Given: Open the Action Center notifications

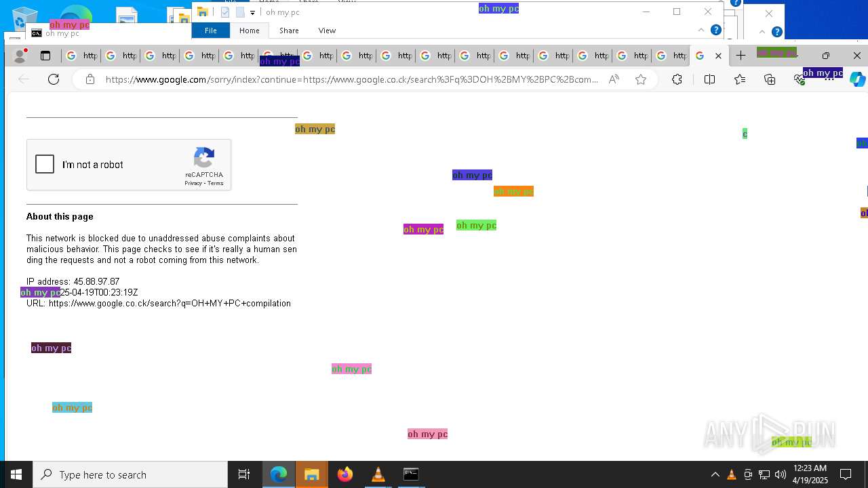Looking at the screenshot, I should (846, 474).
